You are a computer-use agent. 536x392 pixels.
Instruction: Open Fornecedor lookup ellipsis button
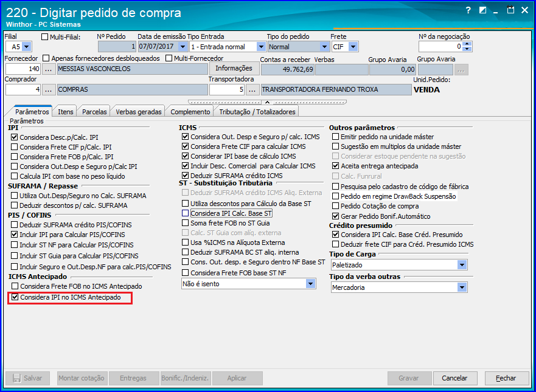tap(49, 69)
